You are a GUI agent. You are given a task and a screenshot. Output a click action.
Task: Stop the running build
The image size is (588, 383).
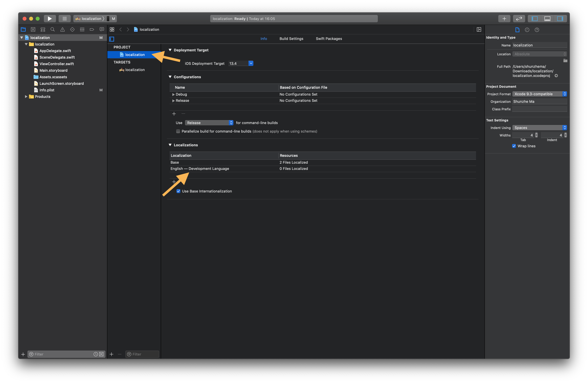pos(64,18)
